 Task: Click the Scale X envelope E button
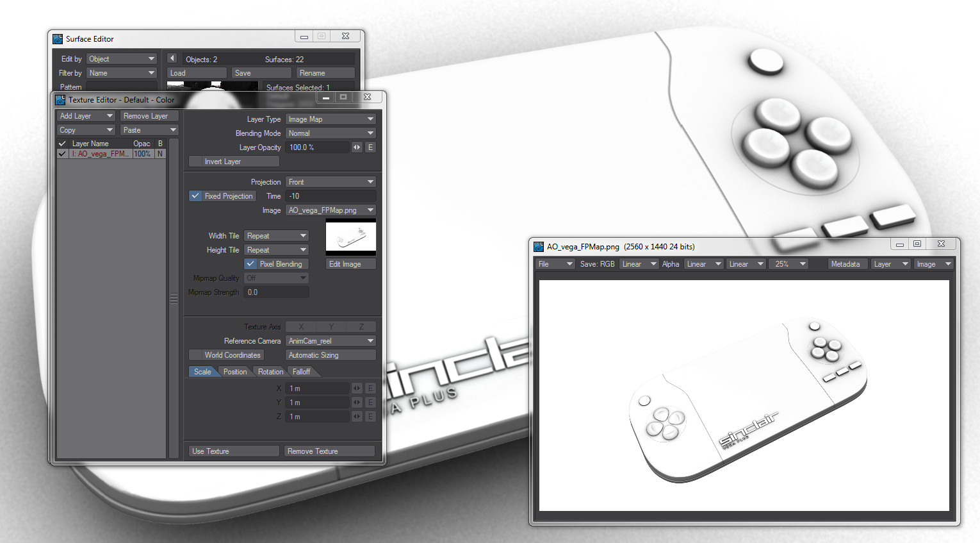point(370,388)
